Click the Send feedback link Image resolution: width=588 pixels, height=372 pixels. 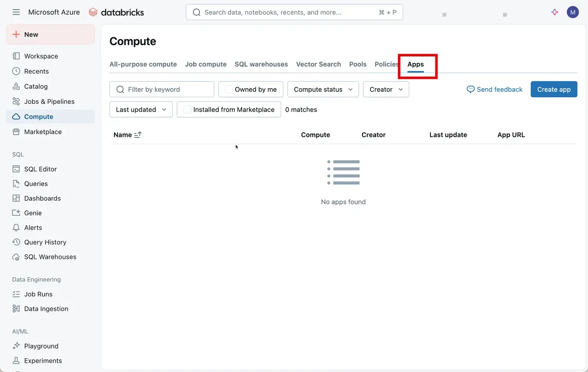click(494, 90)
